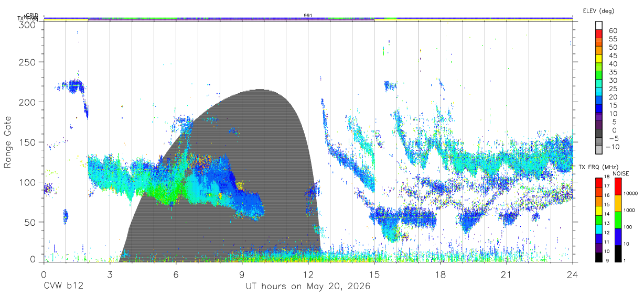Click the "200" Range Gate tick
This screenshot has width=644, height=297.
coord(26,102)
